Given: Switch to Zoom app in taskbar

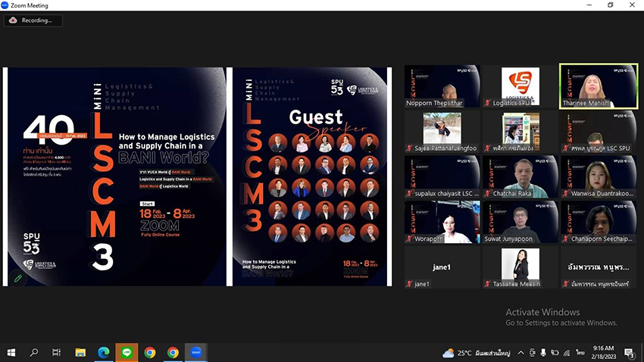Looking at the screenshot, I should coord(196,353).
